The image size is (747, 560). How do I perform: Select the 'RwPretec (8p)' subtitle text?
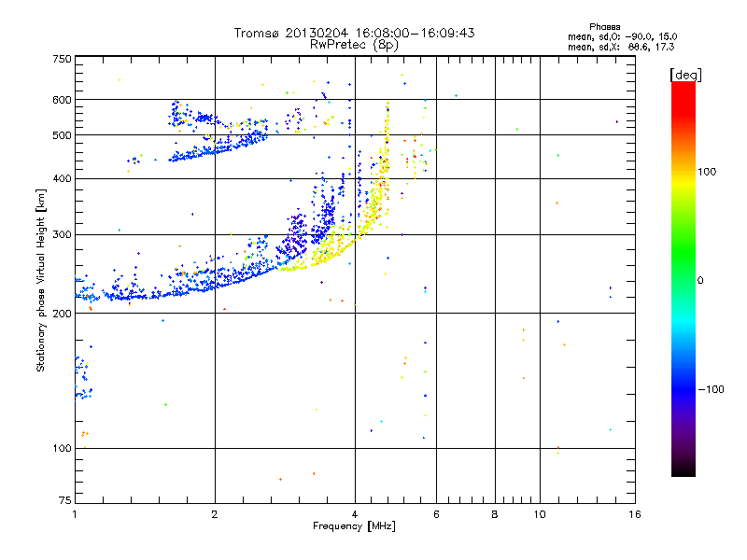(x=354, y=45)
